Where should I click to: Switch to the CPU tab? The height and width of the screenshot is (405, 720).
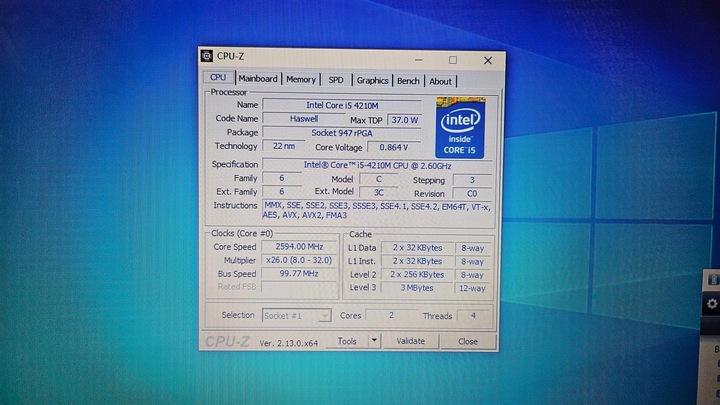pos(218,77)
